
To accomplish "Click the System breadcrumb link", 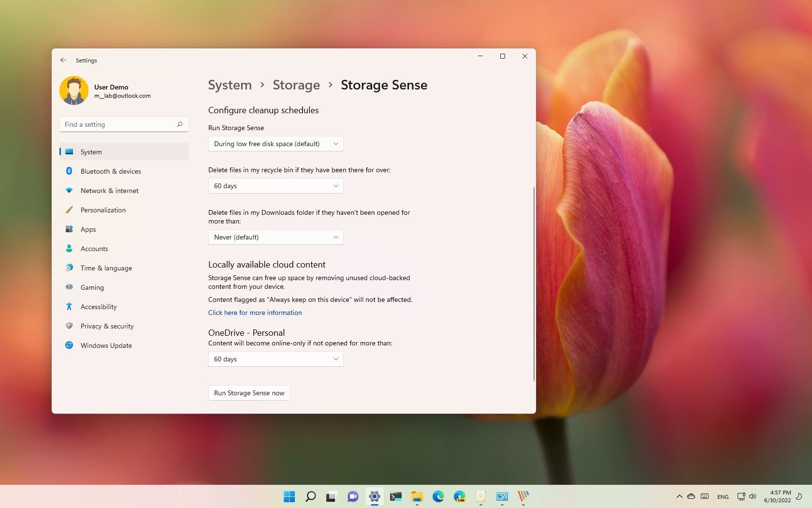I will pos(230,85).
